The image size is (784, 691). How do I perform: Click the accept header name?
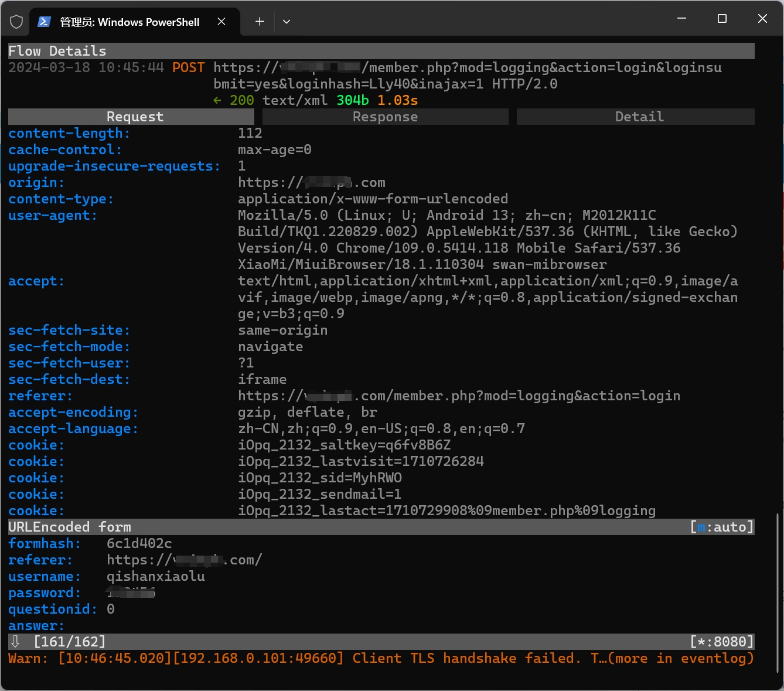click(x=36, y=281)
